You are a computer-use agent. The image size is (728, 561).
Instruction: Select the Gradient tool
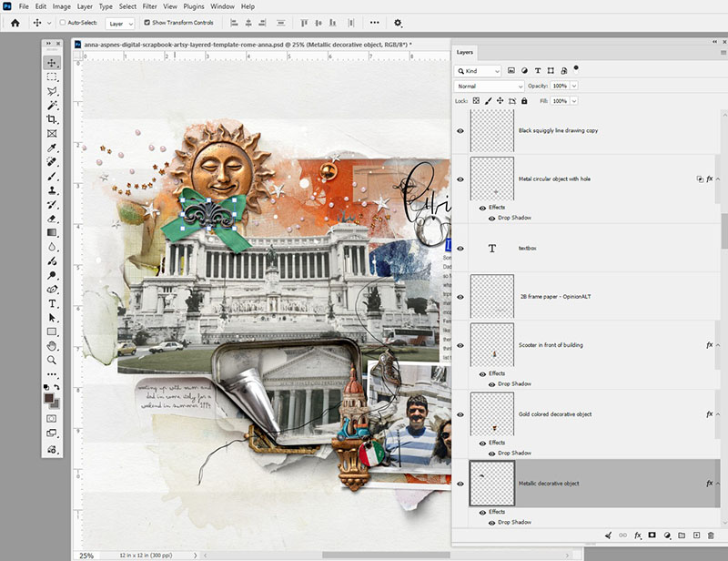click(52, 232)
